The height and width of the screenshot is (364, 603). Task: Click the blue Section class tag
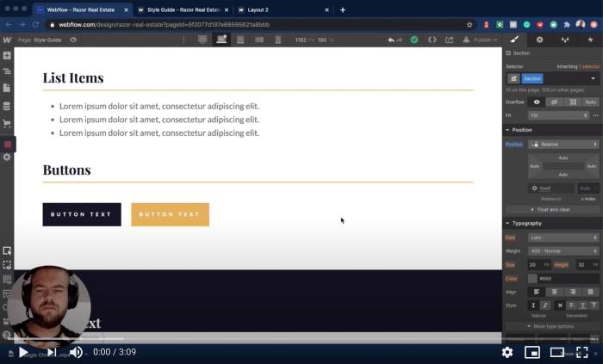pos(532,78)
